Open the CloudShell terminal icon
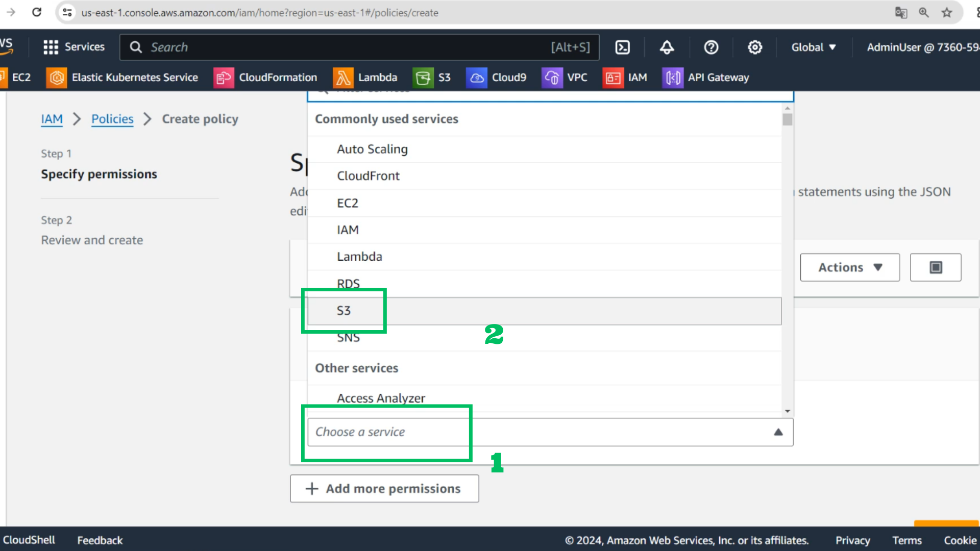 click(622, 47)
